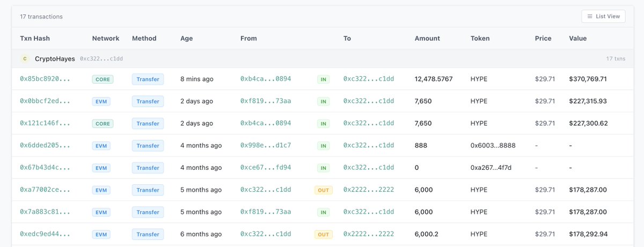The height and width of the screenshot is (247, 644).
Task: Open sender 0x998e...d1c7
Action: point(266,146)
